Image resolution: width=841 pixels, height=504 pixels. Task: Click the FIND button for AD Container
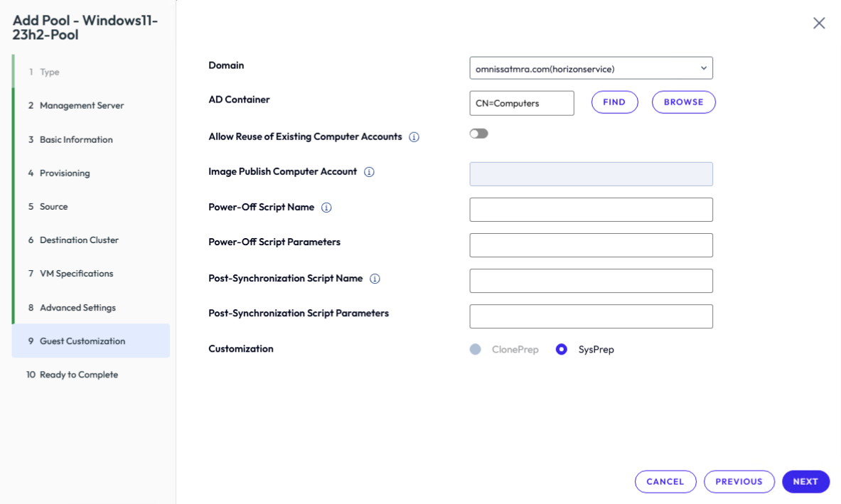[x=614, y=102]
